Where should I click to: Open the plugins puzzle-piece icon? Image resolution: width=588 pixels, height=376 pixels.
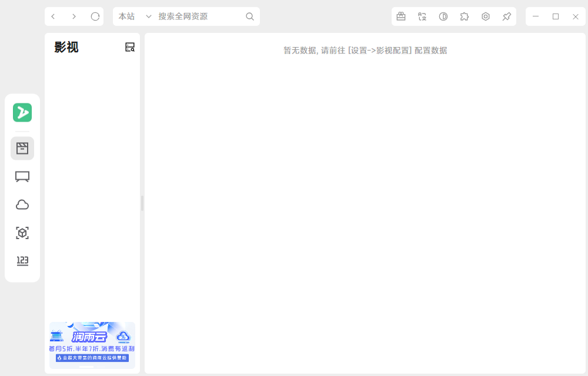tap(465, 16)
